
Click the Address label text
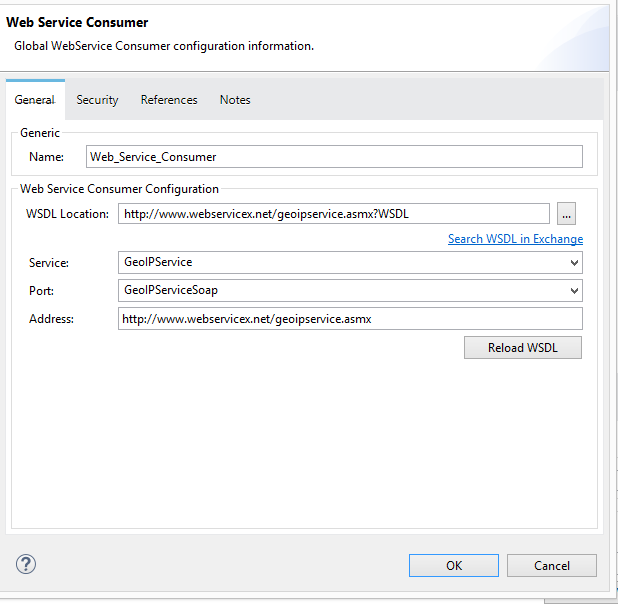tap(52, 319)
